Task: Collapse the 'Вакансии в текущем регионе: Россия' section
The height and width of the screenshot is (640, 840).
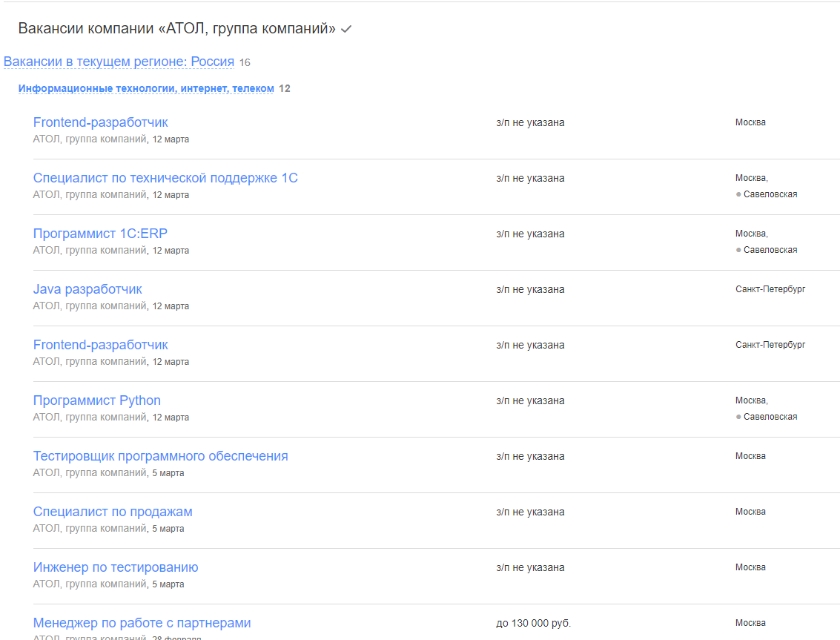Action: click(119, 62)
